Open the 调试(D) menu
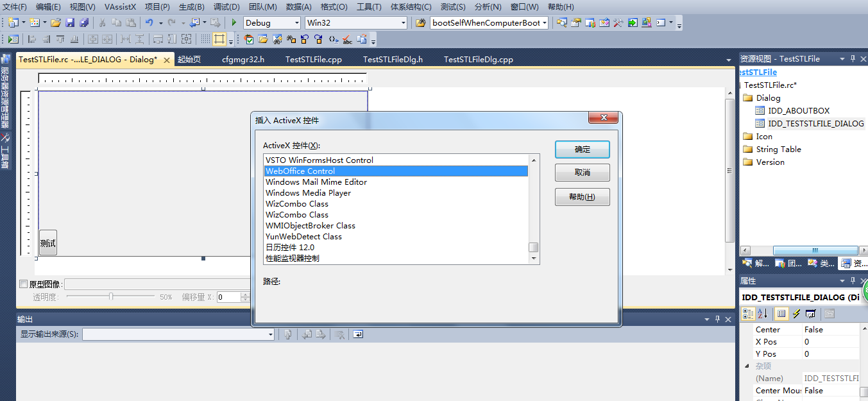The width and height of the screenshot is (868, 401). [x=226, y=6]
